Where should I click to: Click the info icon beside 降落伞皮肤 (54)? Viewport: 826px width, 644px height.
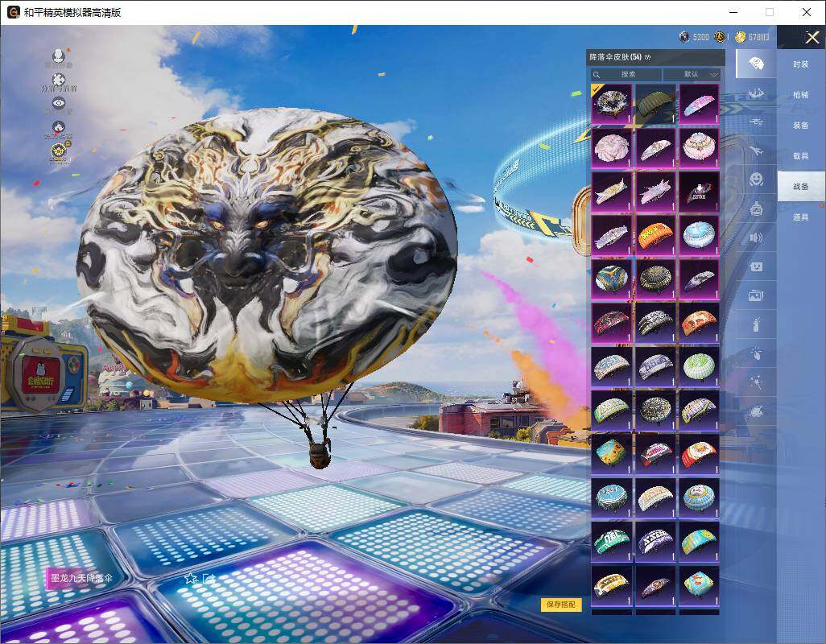pos(647,57)
